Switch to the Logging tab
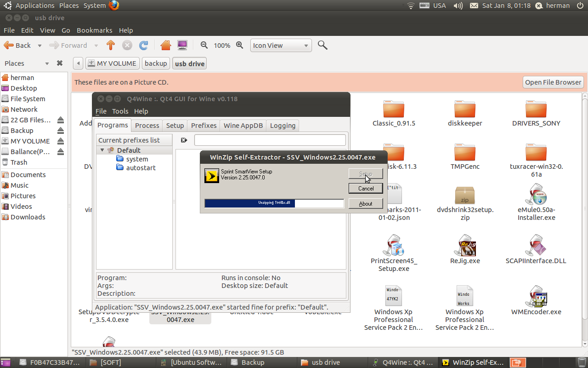 (x=283, y=125)
